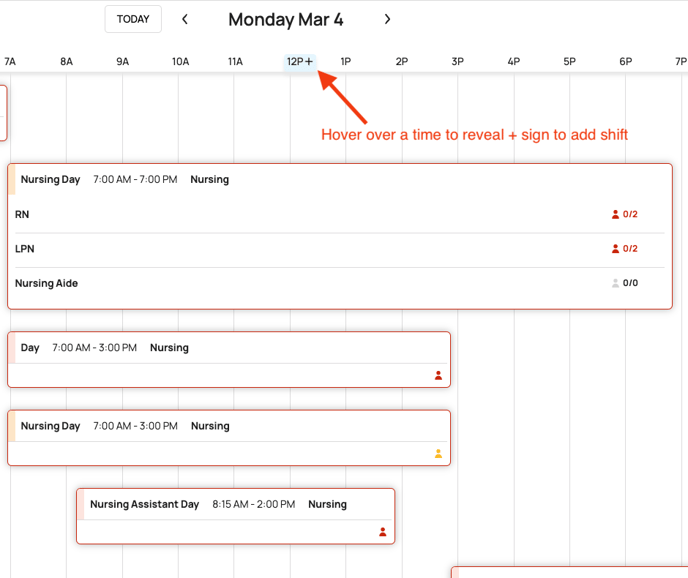The width and height of the screenshot is (688, 578).
Task: Select the 7A time label
Action: (x=10, y=61)
